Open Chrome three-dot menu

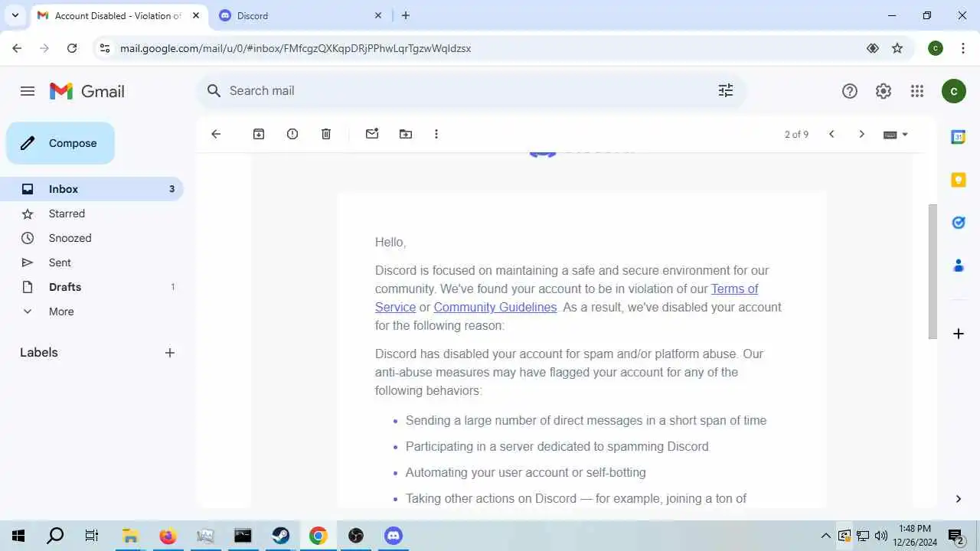coord(962,48)
